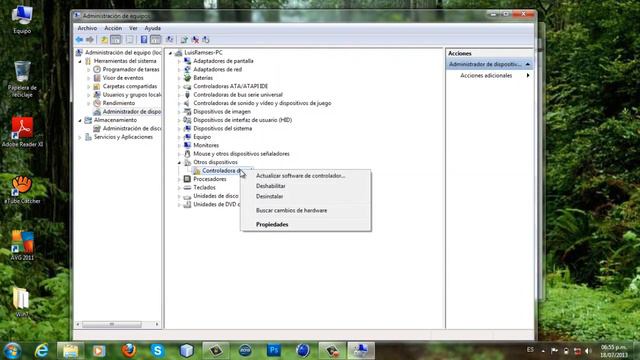Open Photoshop from the taskbar
The height and width of the screenshot is (360, 640).
point(273,350)
